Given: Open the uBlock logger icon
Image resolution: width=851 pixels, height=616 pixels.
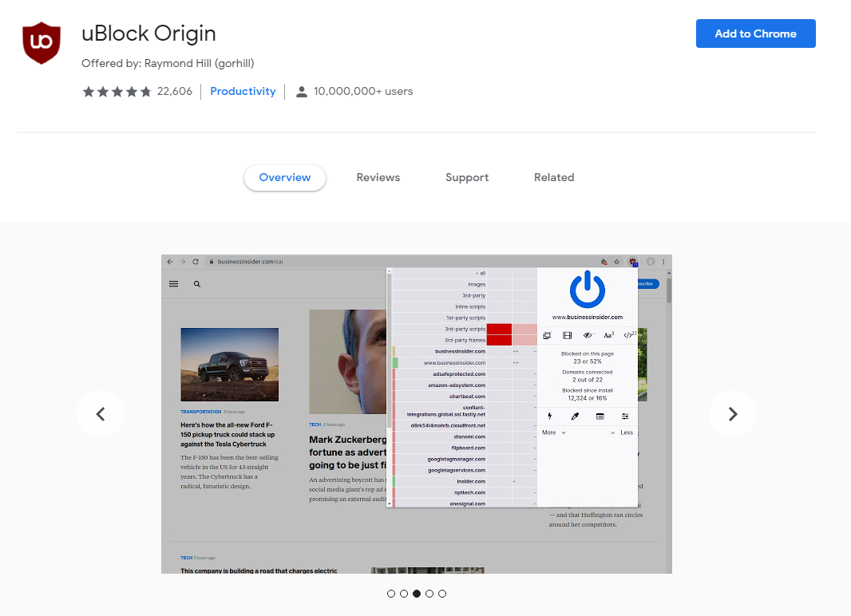Looking at the screenshot, I should 600,416.
